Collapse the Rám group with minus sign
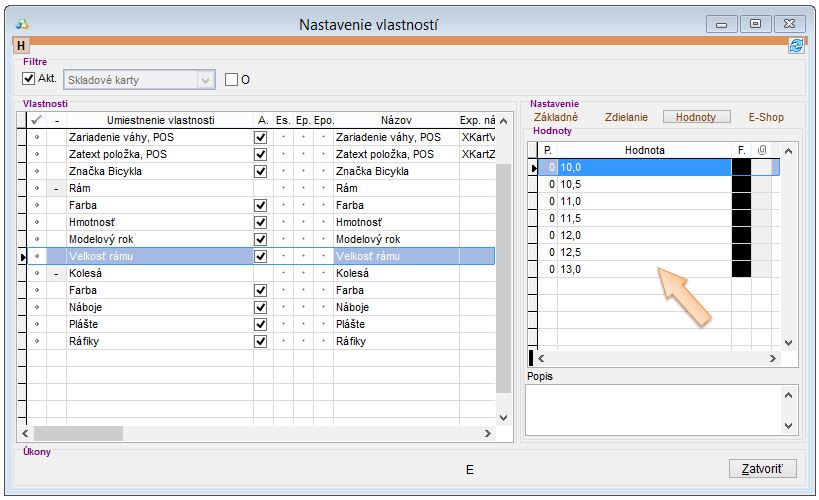Viewport: 819px width, 500px height. 56,188
